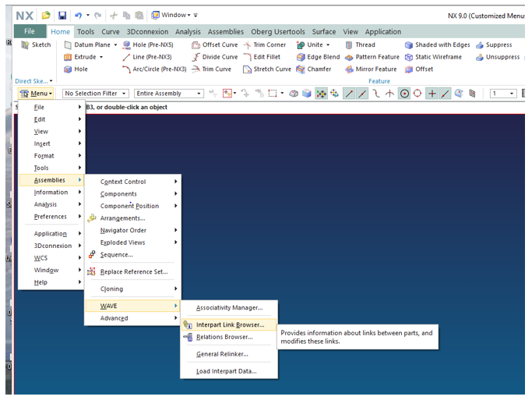
Task: Toggle the Point on Curve snap button
Action: [445, 94]
